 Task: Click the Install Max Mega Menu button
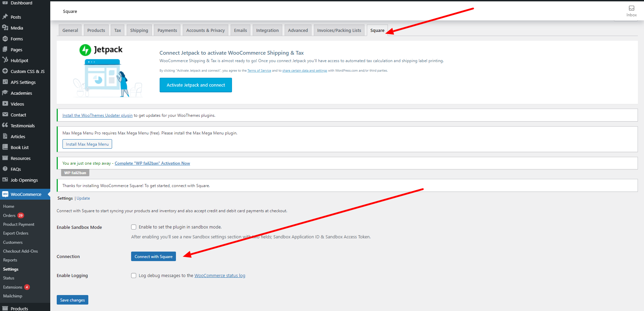(87, 144)
